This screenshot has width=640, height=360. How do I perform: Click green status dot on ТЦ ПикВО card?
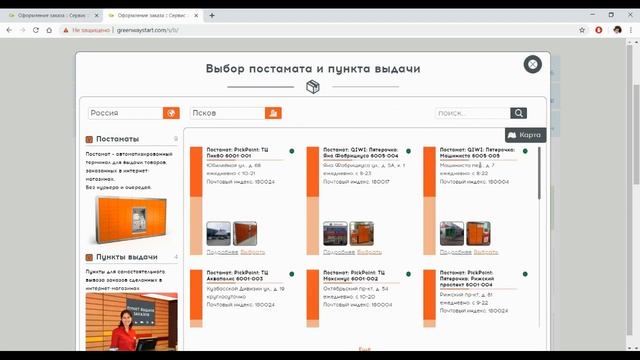[x=292, y=151]
